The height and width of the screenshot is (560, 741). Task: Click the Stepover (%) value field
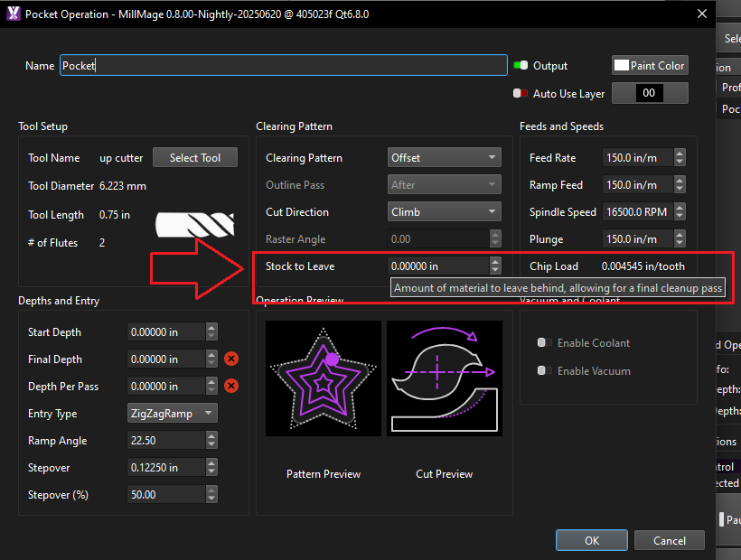[x=167, y=494]
